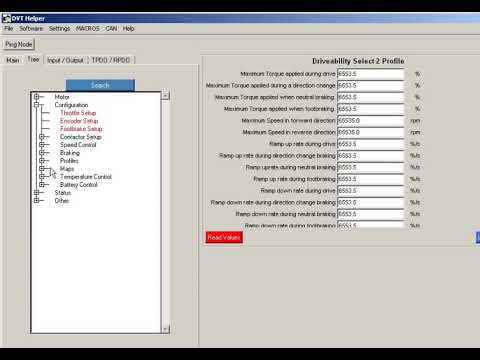
Task: Select Speed Control tree item
Action: (x=78, y=145)
